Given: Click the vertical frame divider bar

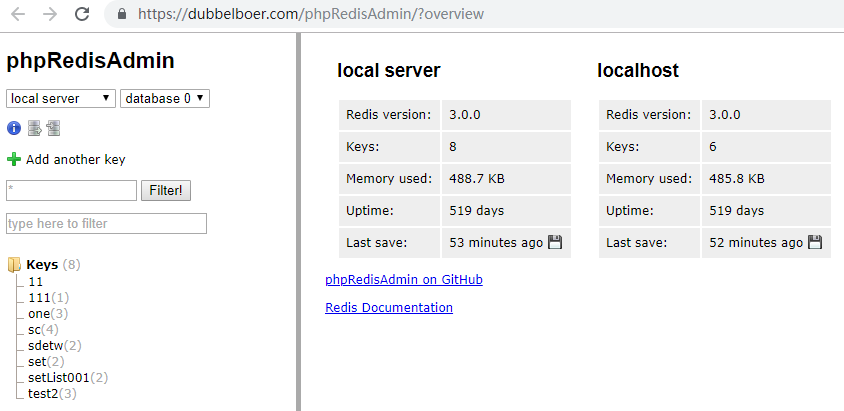Looking at the screenshot, I should (298, 222).
